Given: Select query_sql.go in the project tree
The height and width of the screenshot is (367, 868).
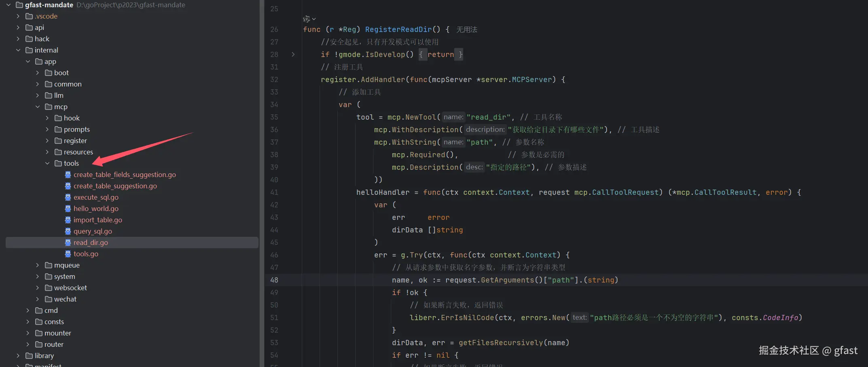Looking at the screenshot, I should (93, 231).
